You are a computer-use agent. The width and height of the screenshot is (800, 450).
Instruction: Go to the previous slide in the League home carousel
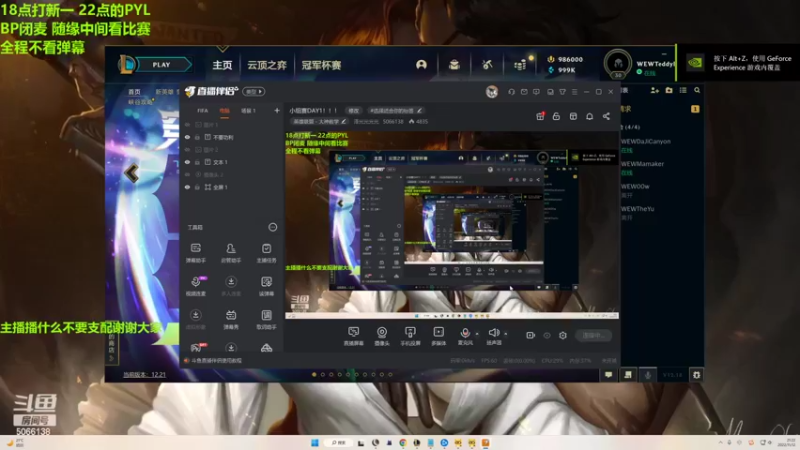tap(132, 173)
